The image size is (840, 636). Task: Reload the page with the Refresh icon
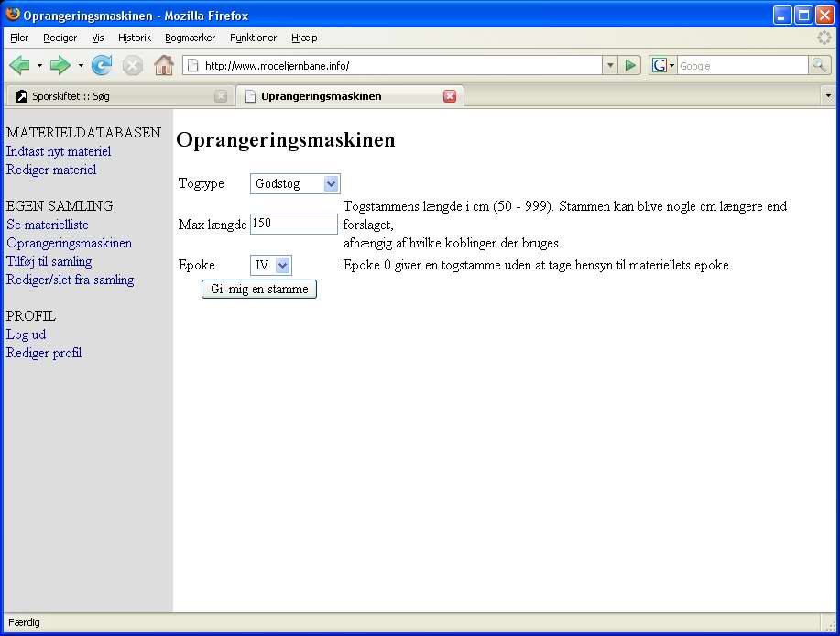(102, 65)
